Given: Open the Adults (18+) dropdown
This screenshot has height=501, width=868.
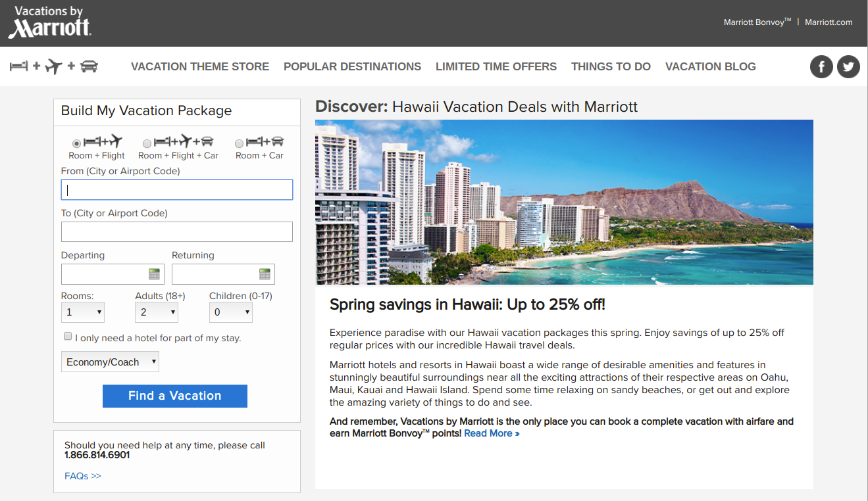Looking at the screenshot, I should (x=157, y=312).
